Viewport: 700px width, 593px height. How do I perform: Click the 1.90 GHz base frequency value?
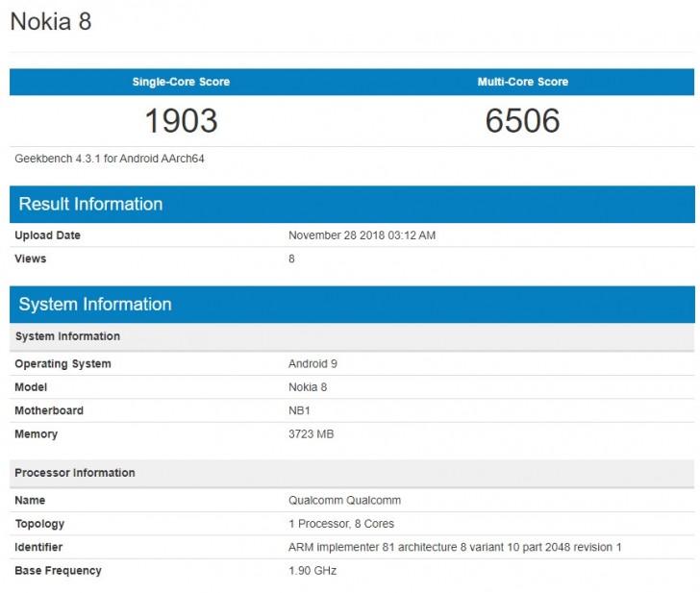(312, 571)
